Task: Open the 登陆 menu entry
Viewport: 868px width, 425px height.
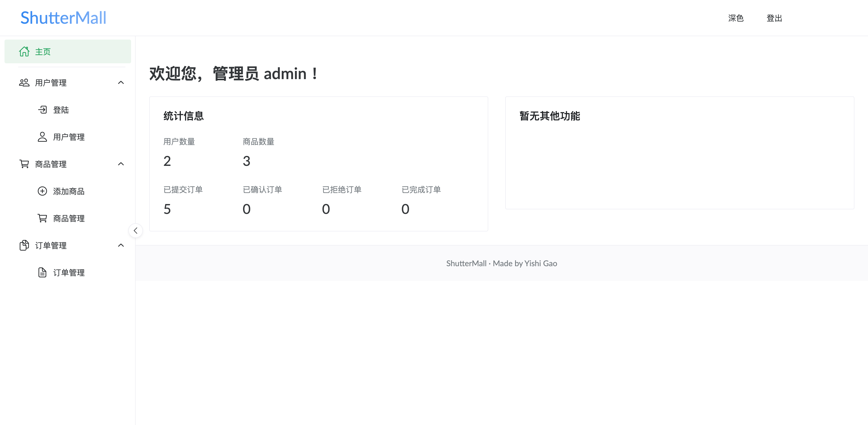Action: [61, 110]
